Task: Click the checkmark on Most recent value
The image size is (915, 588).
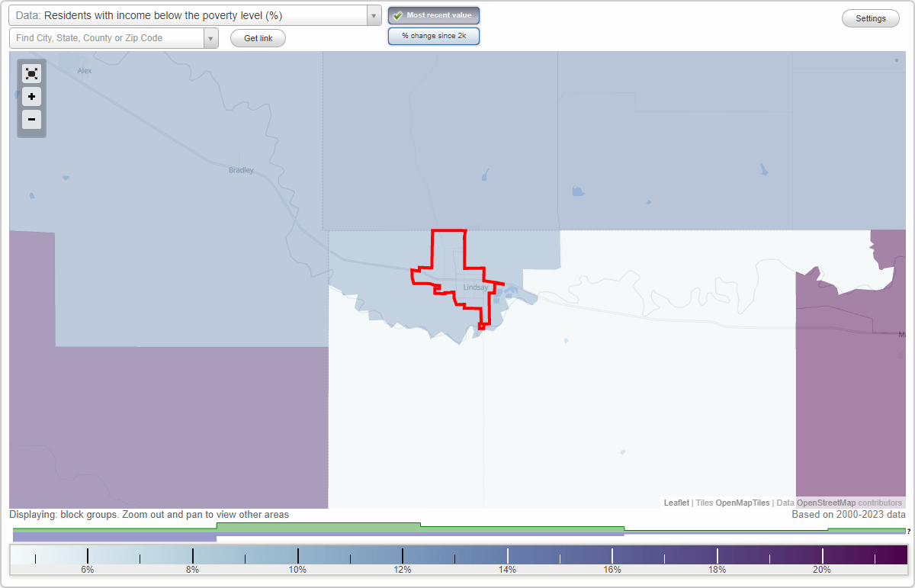Action: pos(397,15)
